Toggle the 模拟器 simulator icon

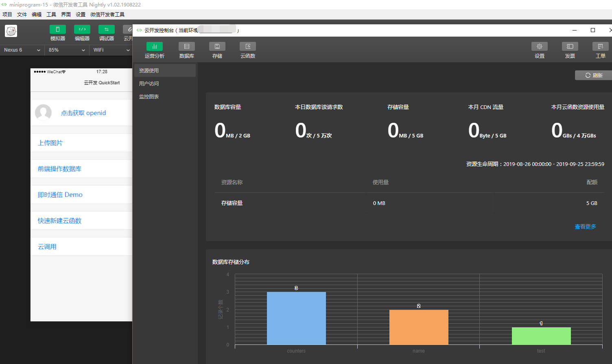tap(58, 29)
